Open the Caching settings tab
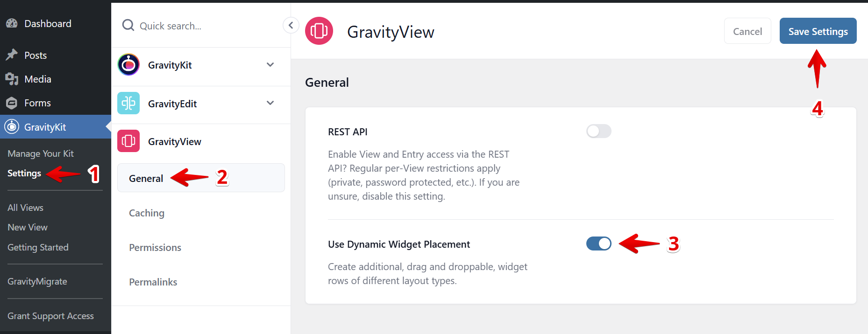 (147, 213)
